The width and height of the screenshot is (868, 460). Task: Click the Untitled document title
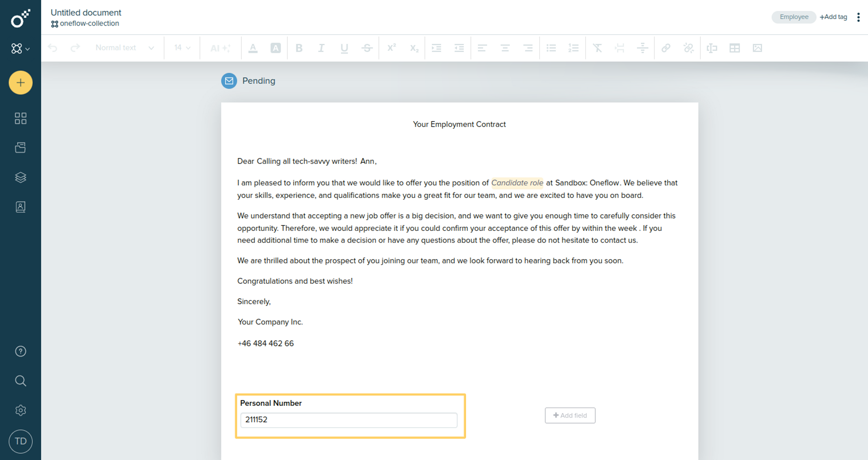point(86,13)
